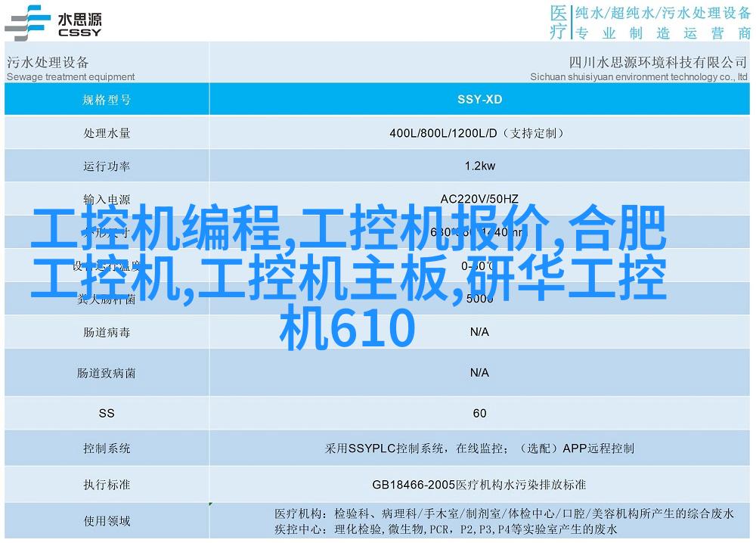Select the "医疗机构：检验科、病理科" line
756x543 pixels.
[503, 514]
